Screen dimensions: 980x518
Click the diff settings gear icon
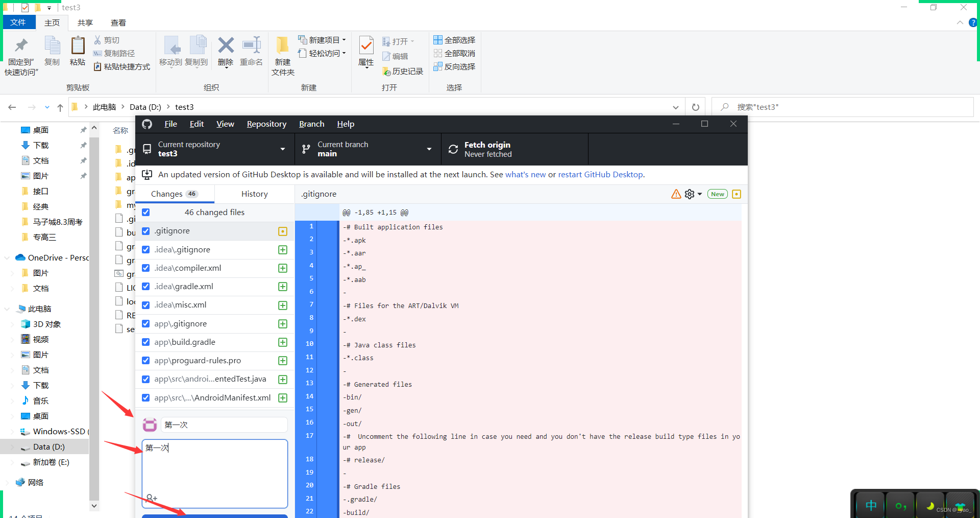pyautogui.click(x=690, y=194)
